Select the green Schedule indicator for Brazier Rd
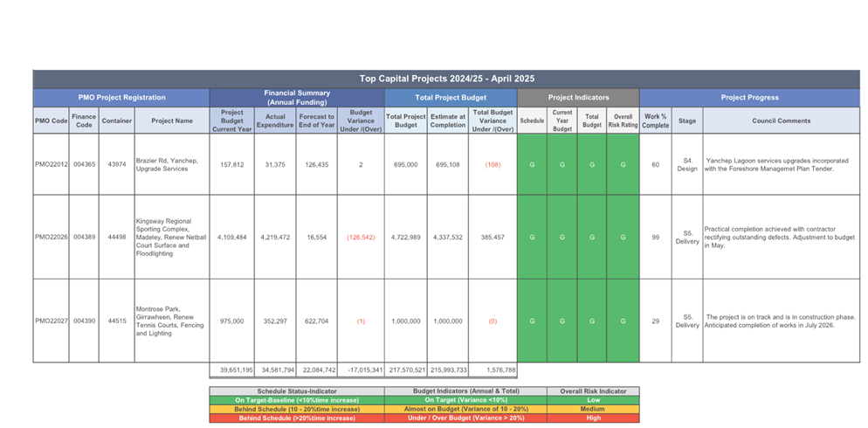Viewport: 868px width, 428px height. pos(532,164)
